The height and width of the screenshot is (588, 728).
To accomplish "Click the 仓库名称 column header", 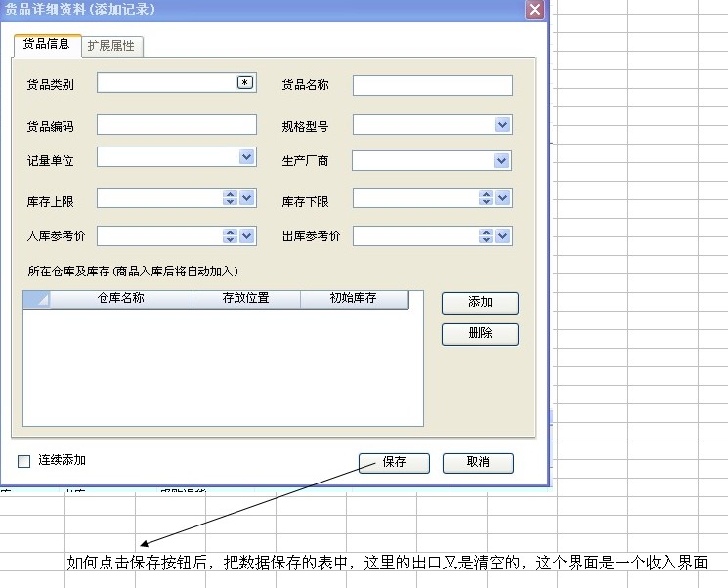I will pyautogui.click(x=120, y=299).
